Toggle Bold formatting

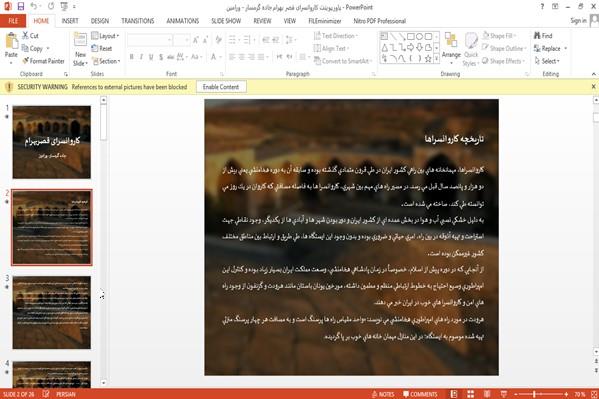tap(131, 57)
